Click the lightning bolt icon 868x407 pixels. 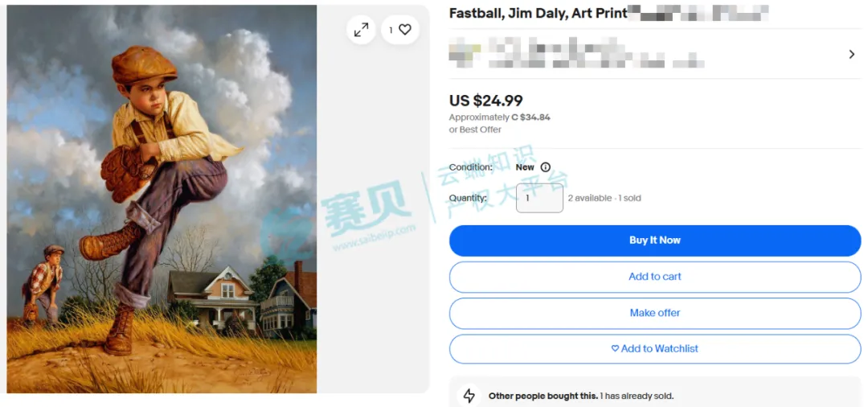pyautogui.click(x=469, y=396)
